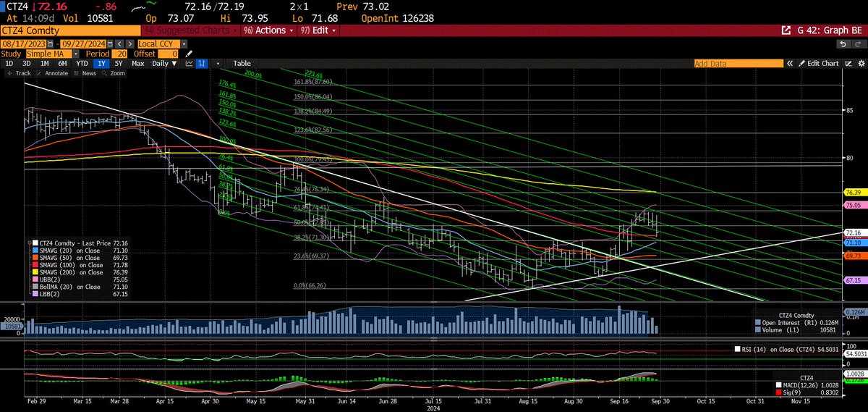Click the Add Data input box
Screen dimensions: 868x412
739,64
